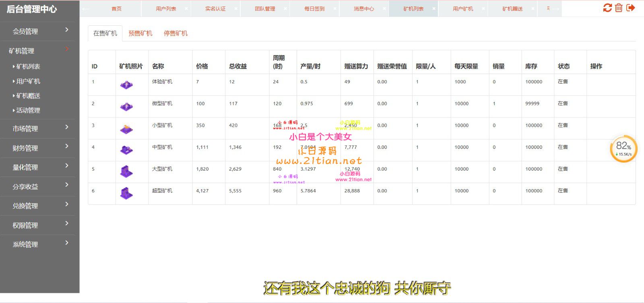
Task: Switch to the 预售矿机 tab
Action: click(140, 33)
